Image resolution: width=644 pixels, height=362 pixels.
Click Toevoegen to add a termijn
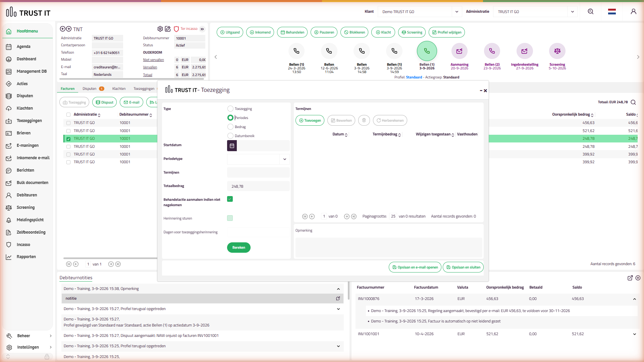pyautogui.click(x=310, y=121)
